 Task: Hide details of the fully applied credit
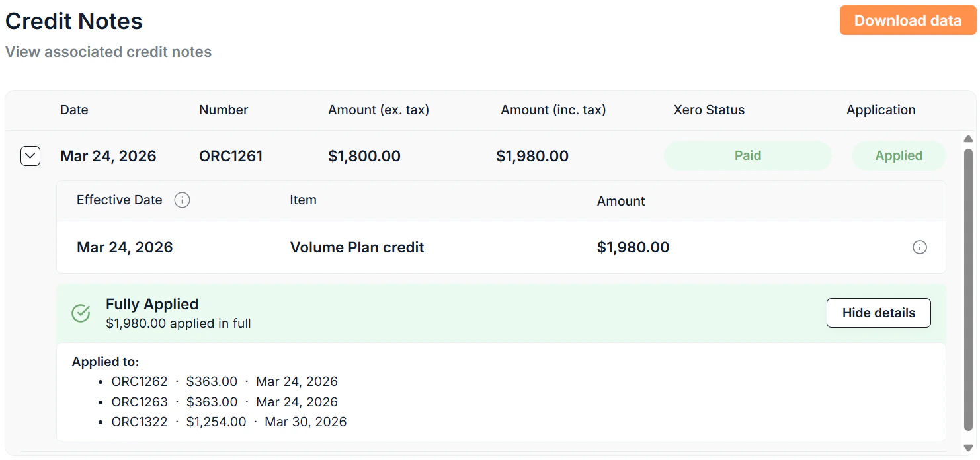point(878,312)
